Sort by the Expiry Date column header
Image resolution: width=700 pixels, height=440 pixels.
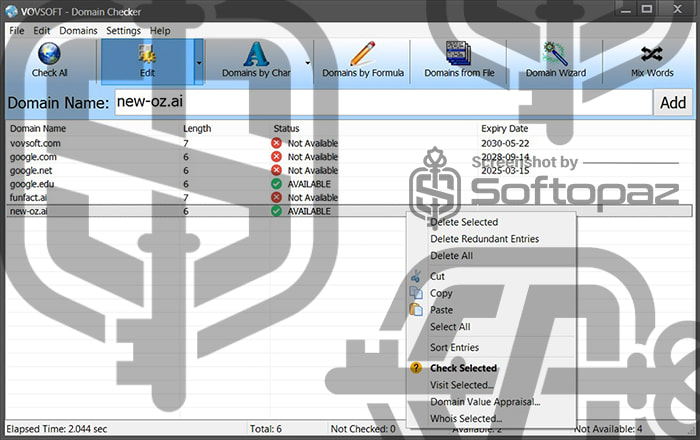504,129
